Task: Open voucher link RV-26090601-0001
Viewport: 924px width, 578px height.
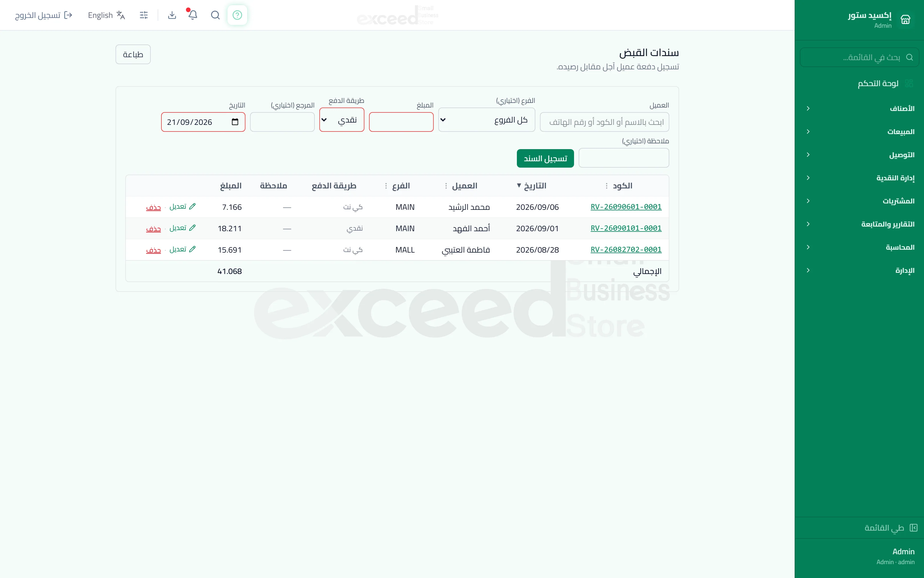Action: (626, 207)
